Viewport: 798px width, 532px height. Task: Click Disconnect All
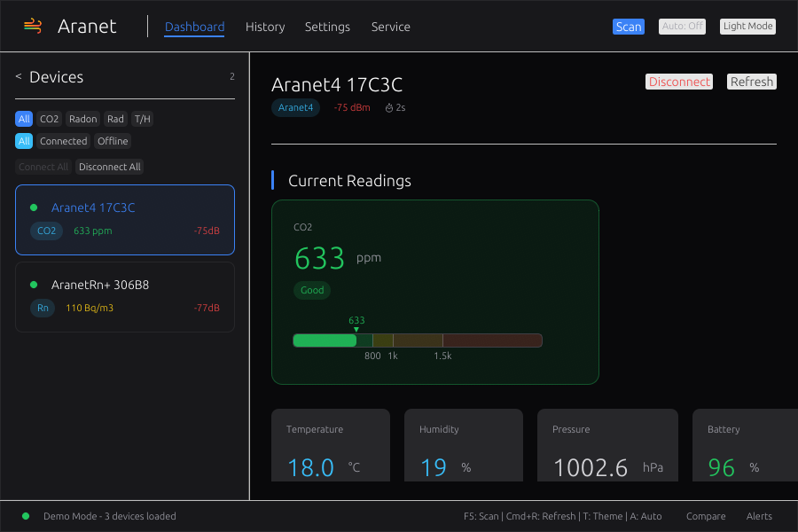109,167
